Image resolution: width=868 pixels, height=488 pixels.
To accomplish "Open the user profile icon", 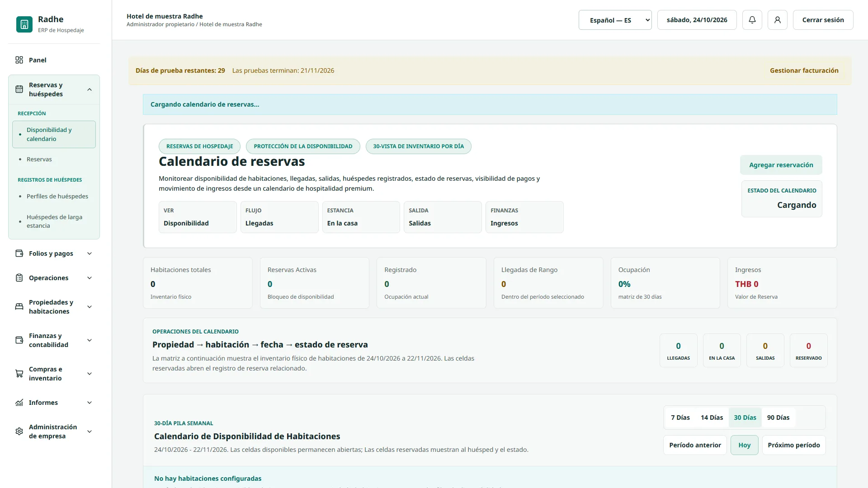I will pos(778,20).
